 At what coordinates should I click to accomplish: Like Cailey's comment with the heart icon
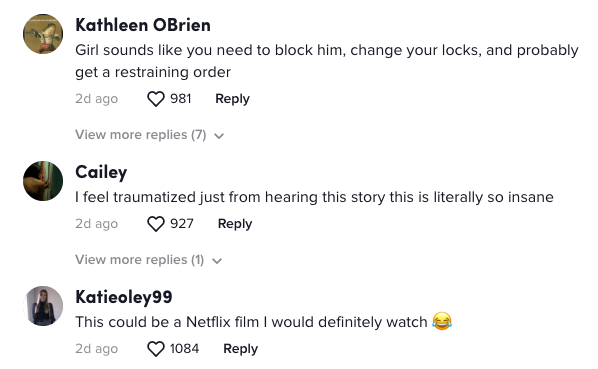coord(156,224)
